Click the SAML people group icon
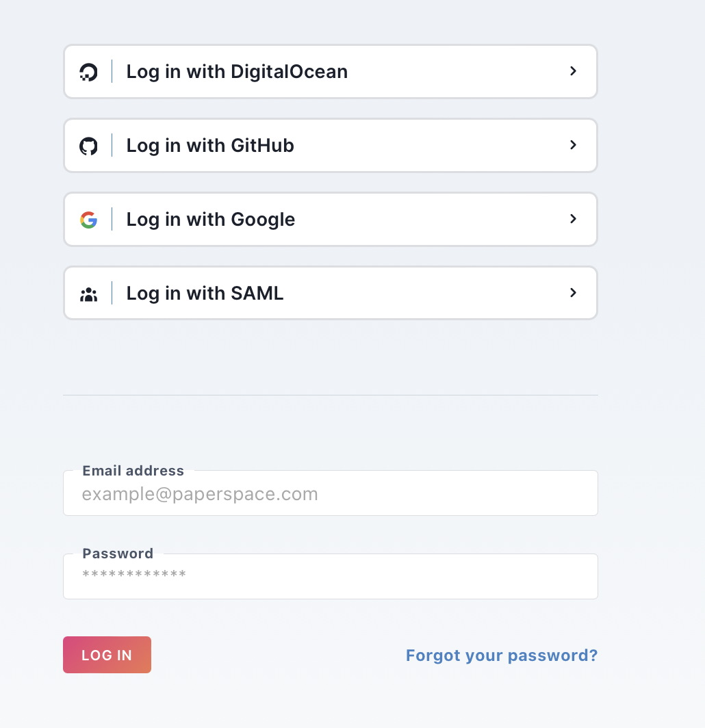The width and height of the screenshot is (705, 728). click(88, 294)
